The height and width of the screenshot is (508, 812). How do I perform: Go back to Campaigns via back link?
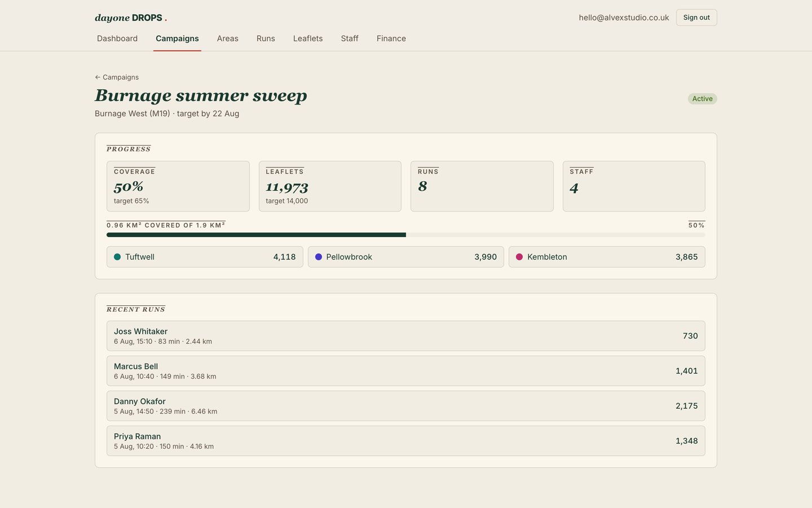click(x=117, y=77)
